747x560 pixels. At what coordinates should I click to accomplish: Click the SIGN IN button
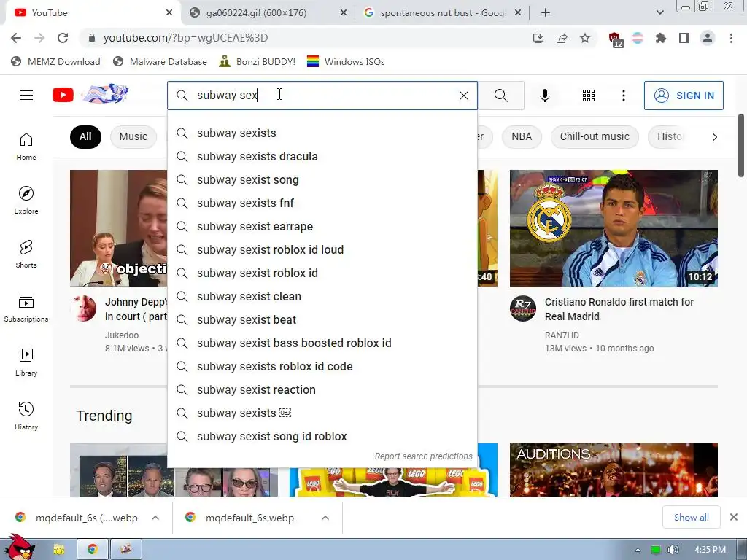coord(684,96)
